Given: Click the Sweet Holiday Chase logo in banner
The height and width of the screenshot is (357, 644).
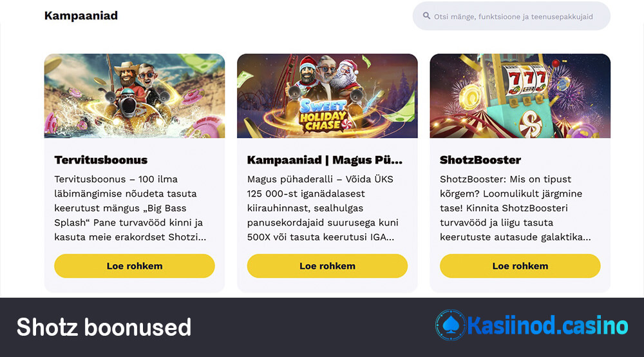Looking at the screenshot, I should (322, 114).
